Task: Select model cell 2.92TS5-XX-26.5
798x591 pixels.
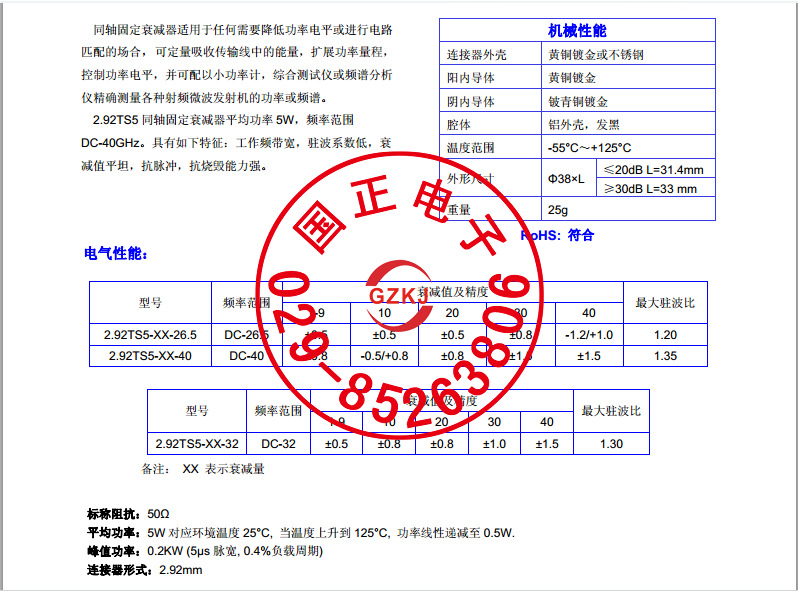Action: click(x=150, y=335)
